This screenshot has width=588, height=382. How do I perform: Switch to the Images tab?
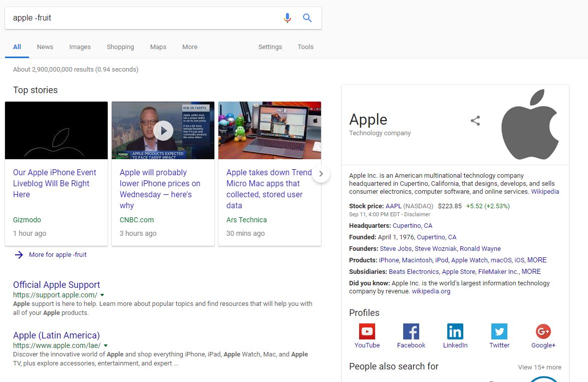(x=80, y=47)
